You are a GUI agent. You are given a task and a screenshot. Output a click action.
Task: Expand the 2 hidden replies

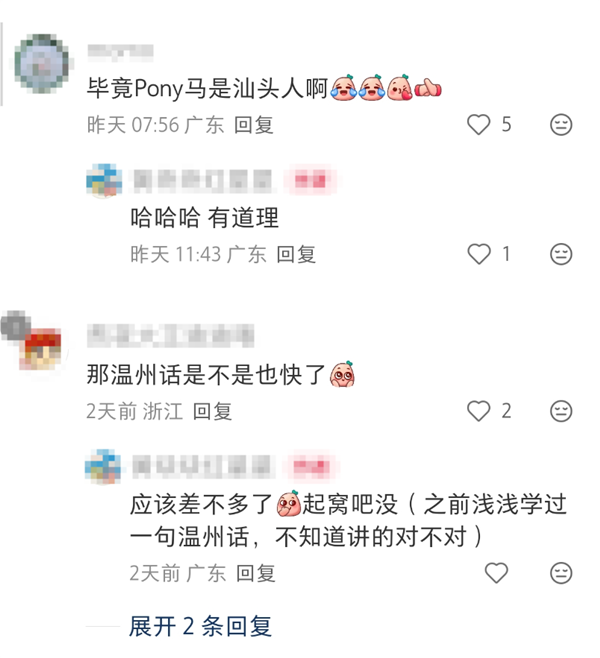(x=200, y=627)
